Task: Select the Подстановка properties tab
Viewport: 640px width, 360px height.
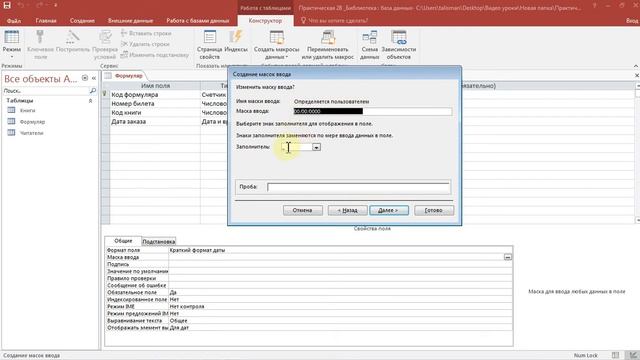Action: [159, 242]
